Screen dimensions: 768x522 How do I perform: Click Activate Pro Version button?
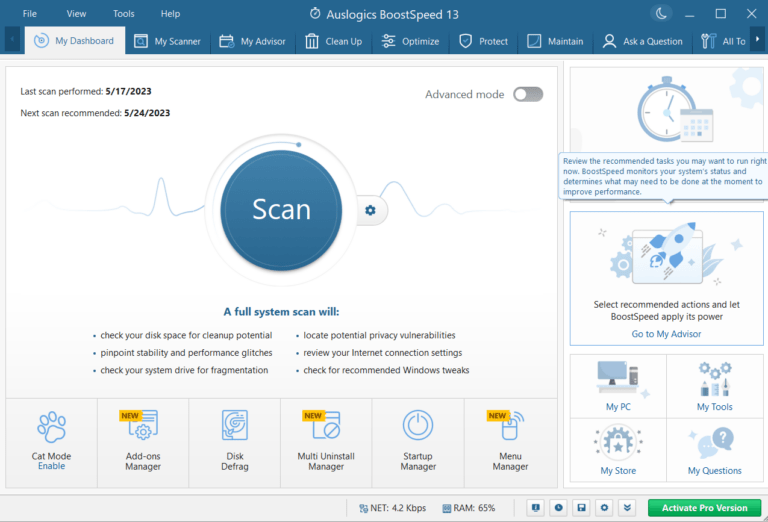(x=703, y=507)
